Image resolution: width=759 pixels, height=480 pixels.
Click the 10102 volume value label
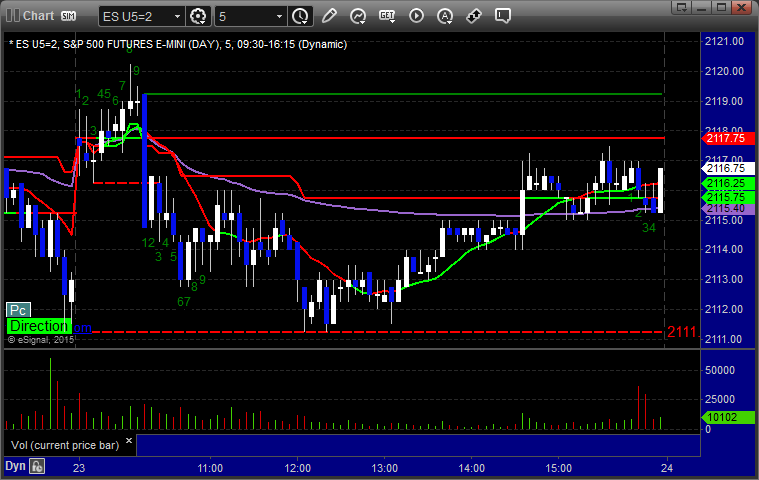coord(728,417)
